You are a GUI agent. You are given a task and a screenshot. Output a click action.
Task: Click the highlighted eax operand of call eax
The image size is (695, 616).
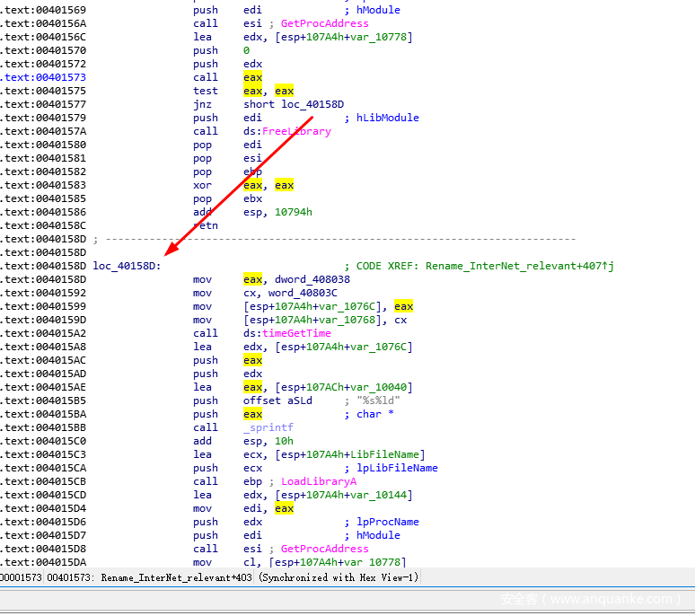(x=252, y=77)
